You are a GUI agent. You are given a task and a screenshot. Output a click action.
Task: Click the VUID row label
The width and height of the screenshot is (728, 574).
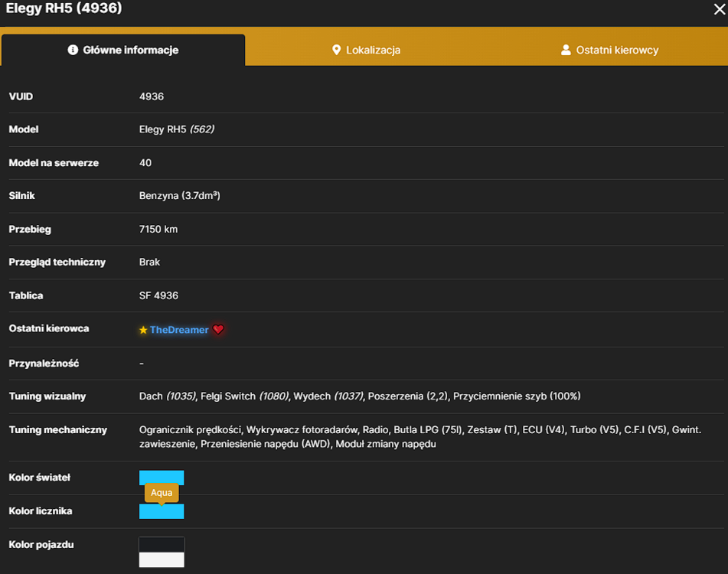[x=21, y=96]
